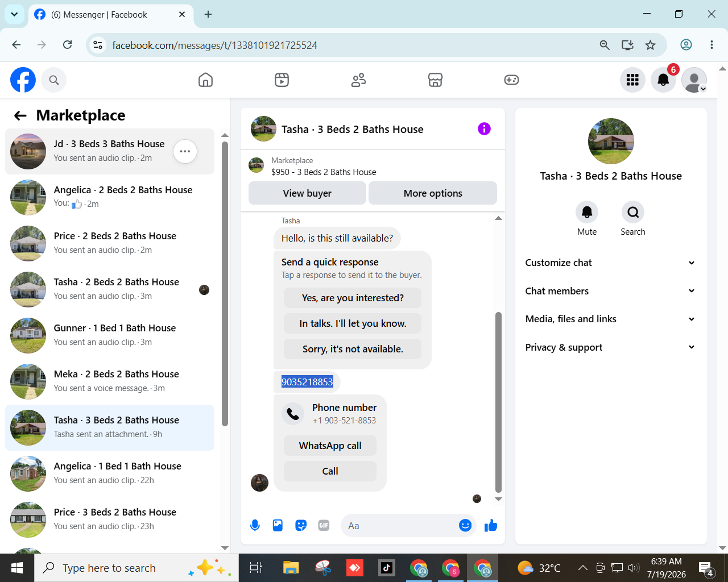Open the Gaming controller icon

coord(511,80)
